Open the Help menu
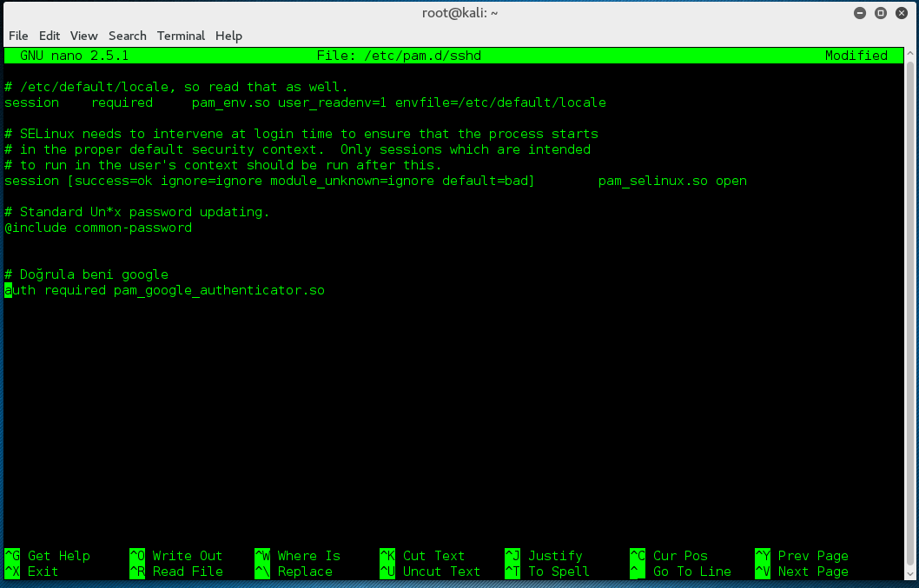 tap(228, 36)
